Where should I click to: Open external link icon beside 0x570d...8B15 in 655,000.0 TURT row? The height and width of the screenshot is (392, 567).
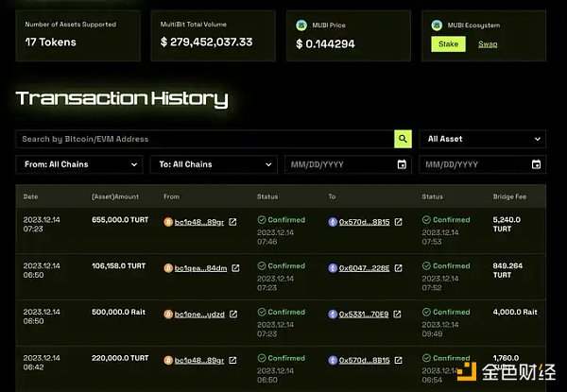398,222
